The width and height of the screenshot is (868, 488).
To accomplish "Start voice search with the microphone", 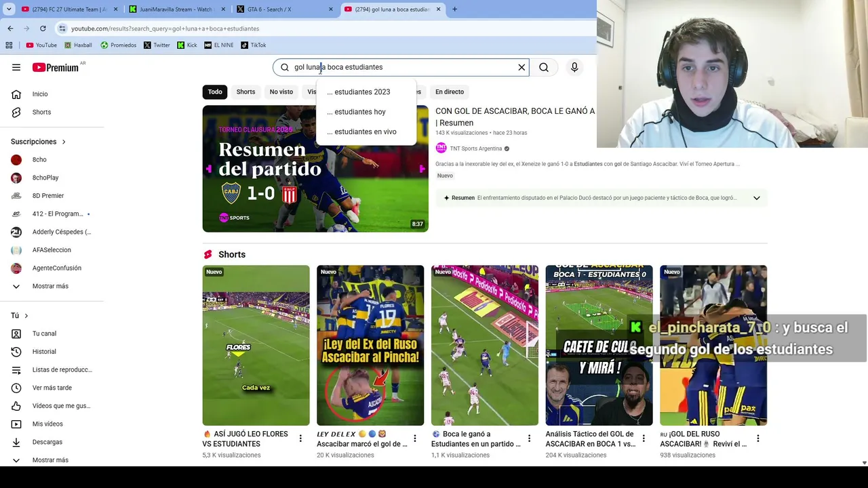I will [574, 67].
